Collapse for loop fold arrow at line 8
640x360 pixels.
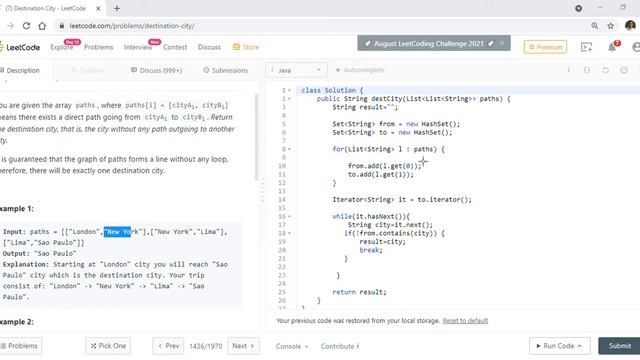click(290, 149)
